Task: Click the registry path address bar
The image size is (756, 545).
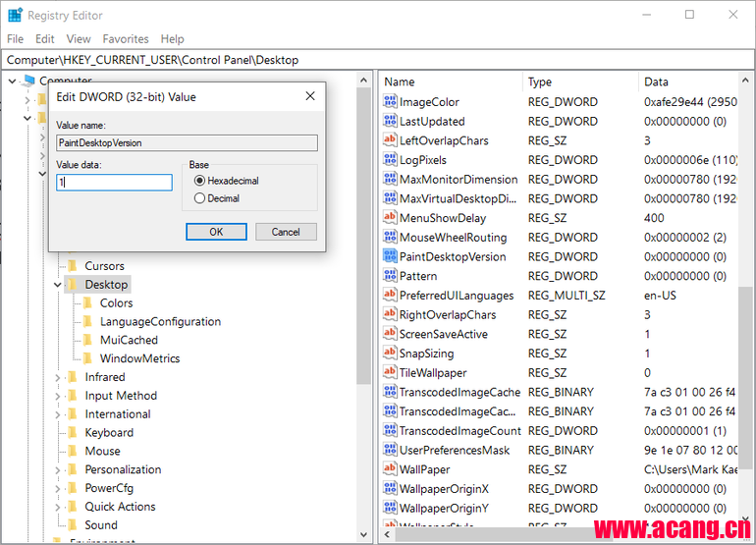Action: (x=378, y=60)
